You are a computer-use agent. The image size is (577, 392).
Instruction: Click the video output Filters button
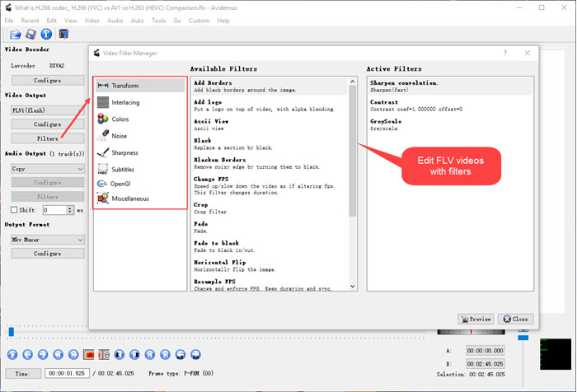(x=47, y=138)
